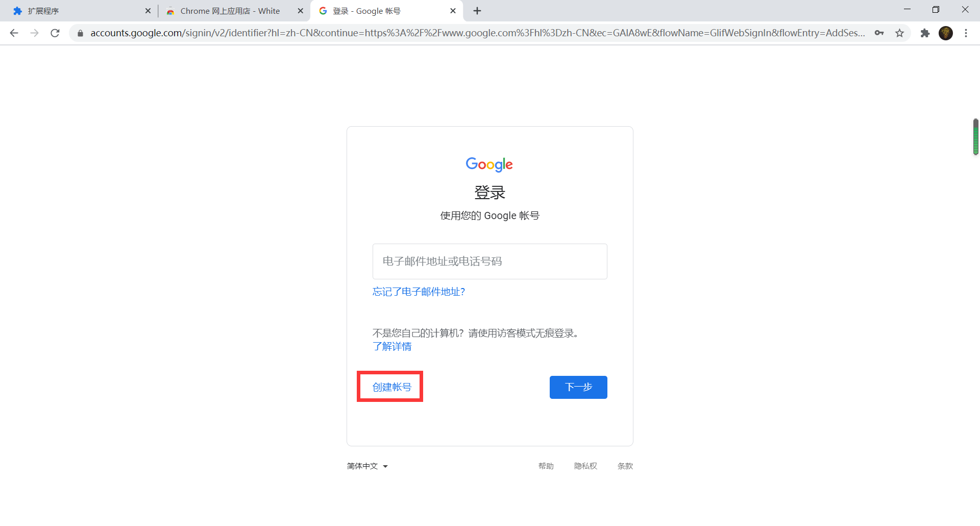Click the browser forward arrow

[x=35, y=33]
